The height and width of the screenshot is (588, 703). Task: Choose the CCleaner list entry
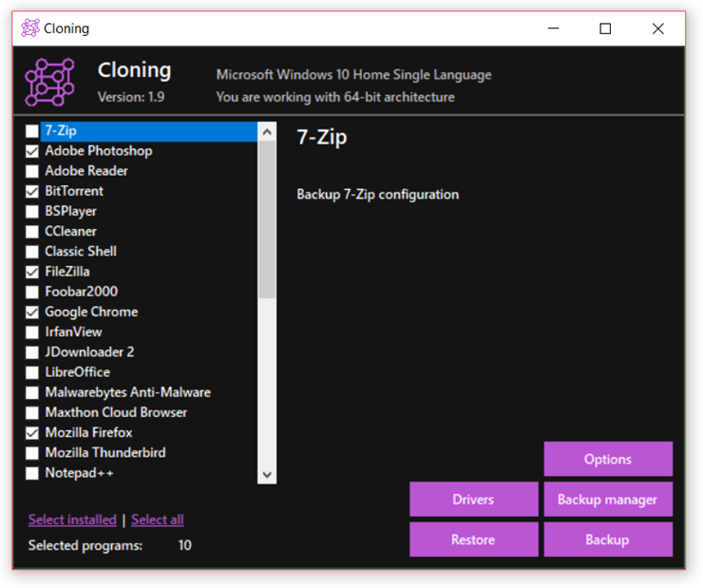(70, 231)
